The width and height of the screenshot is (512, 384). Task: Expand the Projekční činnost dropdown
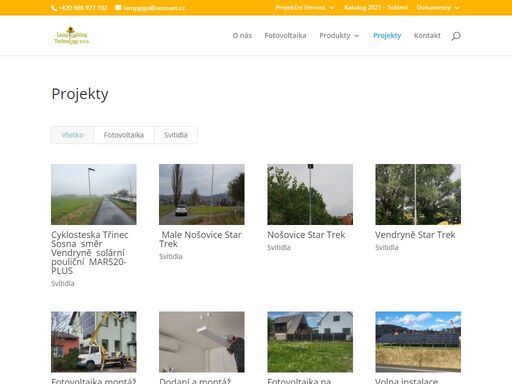point(304,7)
